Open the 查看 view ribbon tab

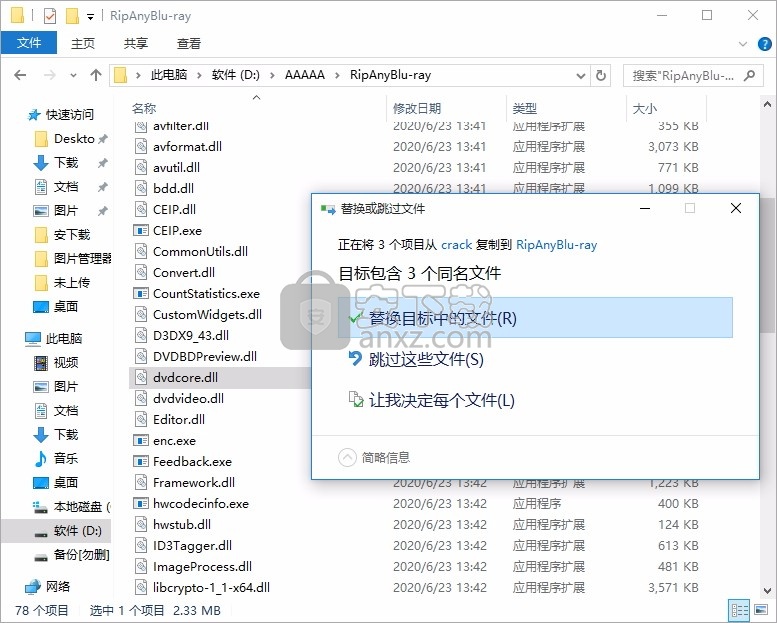pyautogui.click(x=189, y=44)
